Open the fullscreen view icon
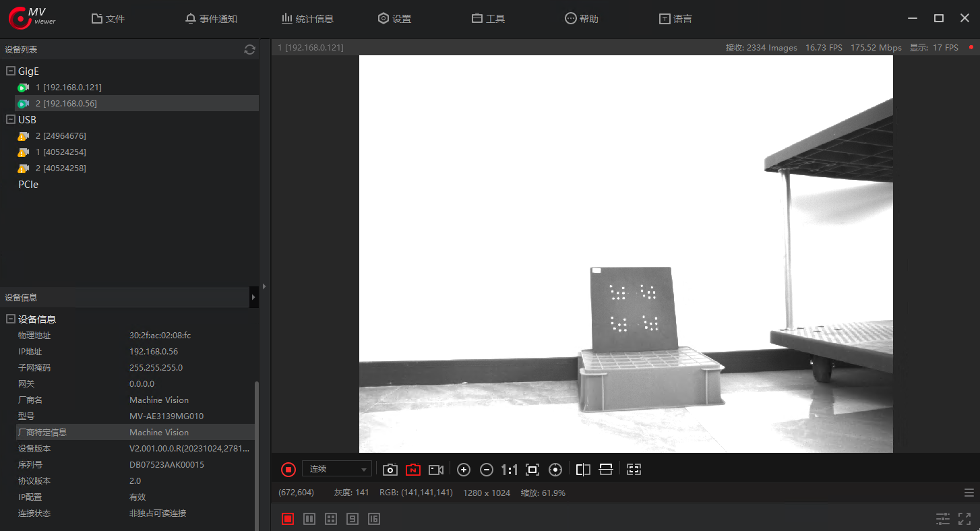This screenshot has width=980, height=531. coord(964,519)
